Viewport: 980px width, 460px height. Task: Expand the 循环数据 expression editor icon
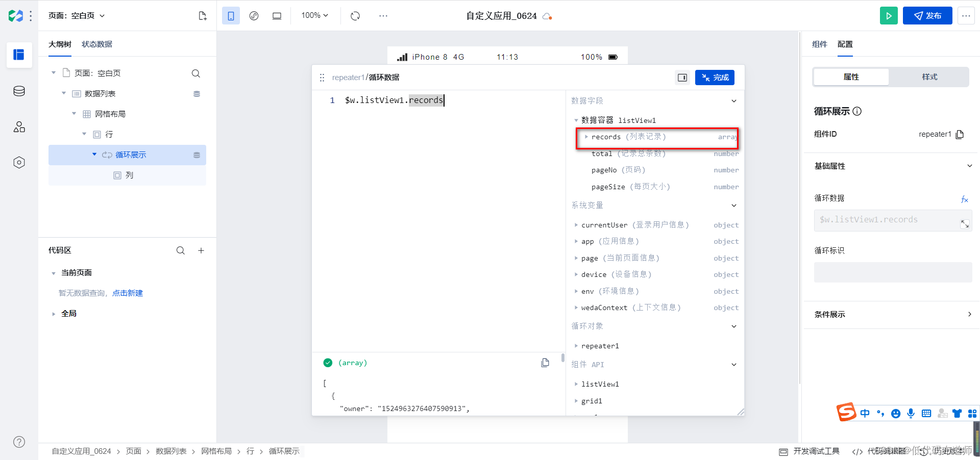(x=965, y=224)
